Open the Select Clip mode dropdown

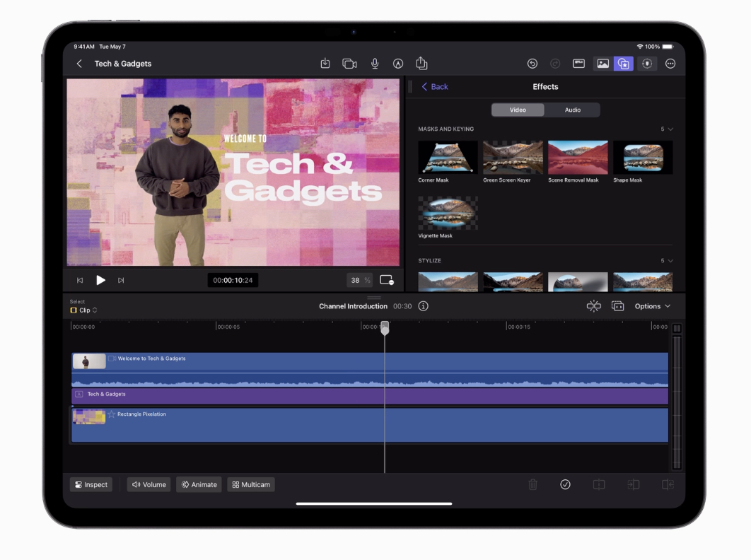coord(84,310)
